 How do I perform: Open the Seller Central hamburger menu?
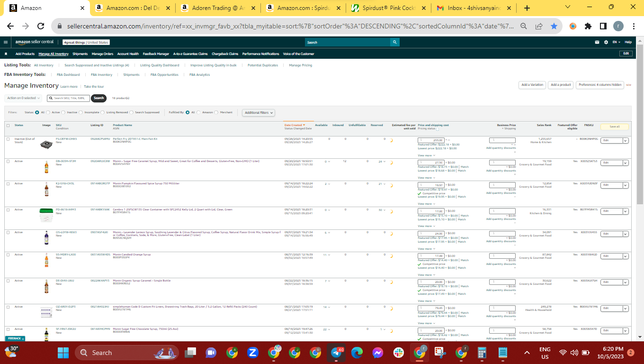click(x=6, y=42)
